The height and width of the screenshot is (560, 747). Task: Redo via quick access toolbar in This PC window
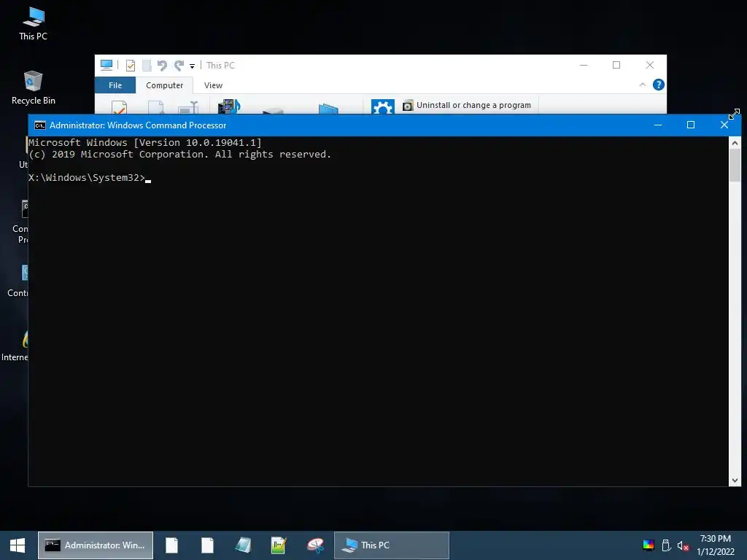179,65
